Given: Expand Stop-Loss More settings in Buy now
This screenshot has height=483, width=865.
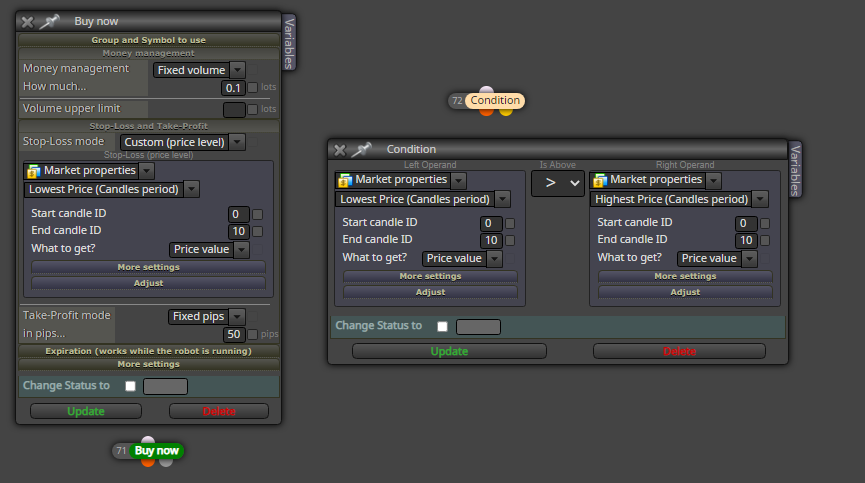Looking at the screenshot, I should (148, 267).
